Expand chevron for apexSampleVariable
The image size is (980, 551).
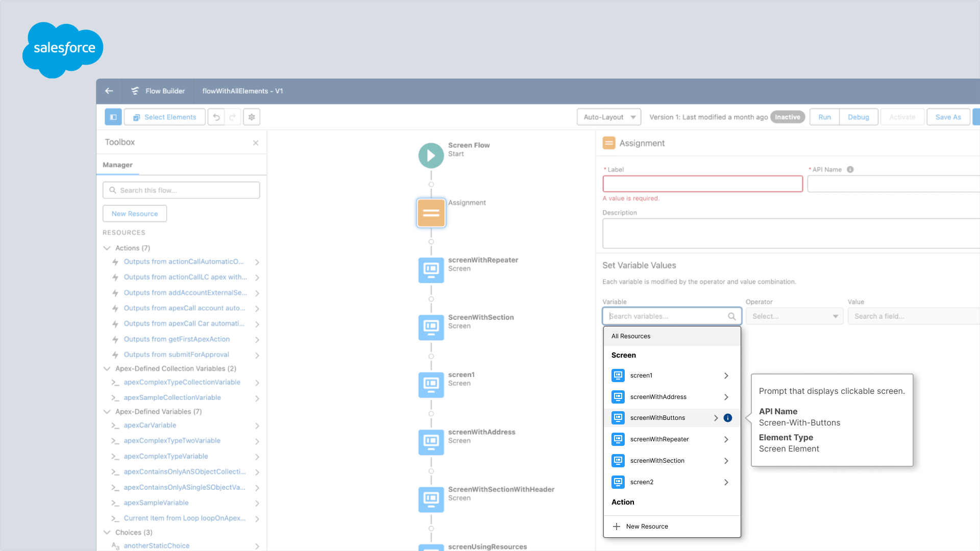coord(257,504)
